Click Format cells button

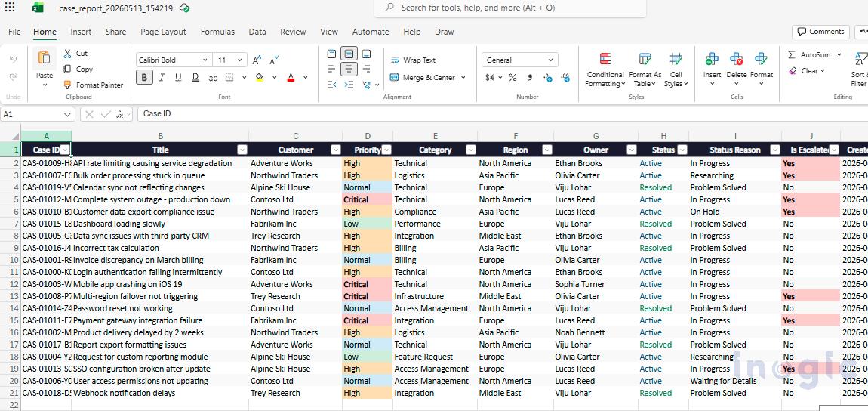(762, 67)
